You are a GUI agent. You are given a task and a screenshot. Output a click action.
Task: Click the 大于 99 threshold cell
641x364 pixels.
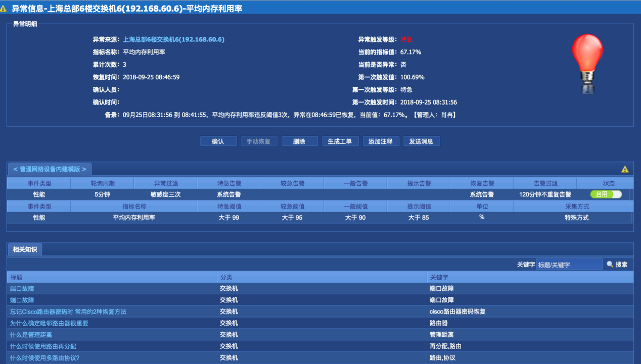click(228, 218)
